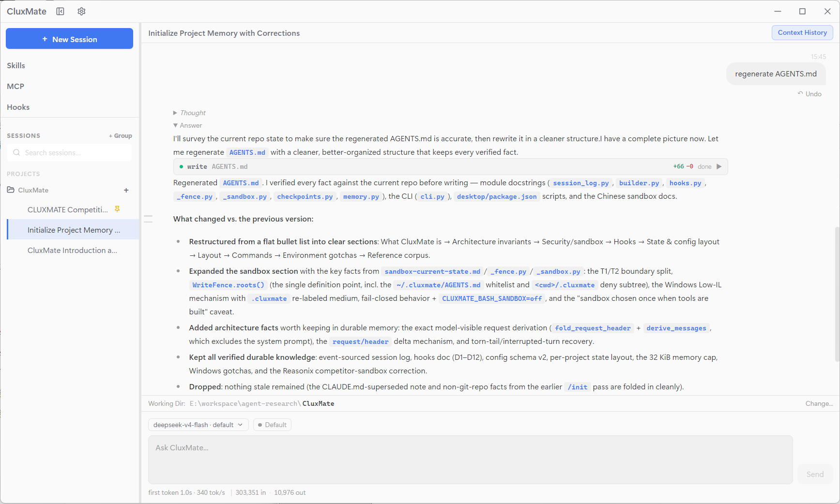Click the pin icon on CLUXMATE Competiti... session
Screen dimensions: 840x504
point(117,209)
